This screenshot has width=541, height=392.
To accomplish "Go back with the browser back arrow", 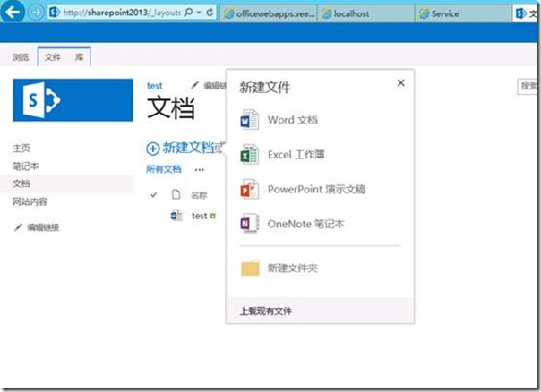I will 13,13.
